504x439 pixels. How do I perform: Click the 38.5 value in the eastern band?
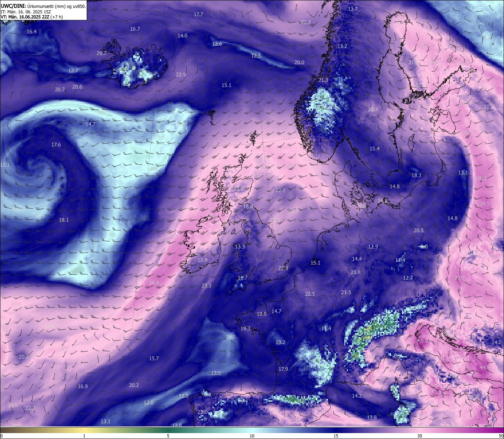[x=482, y=178]
